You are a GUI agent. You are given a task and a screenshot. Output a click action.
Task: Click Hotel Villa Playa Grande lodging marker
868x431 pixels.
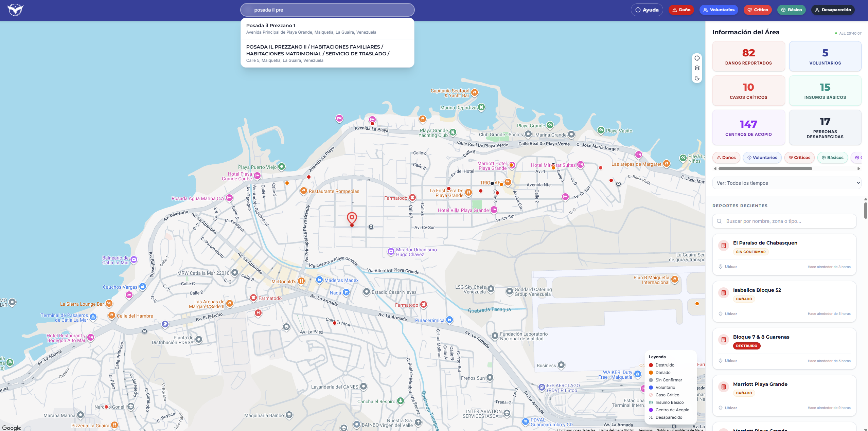click(x=494, y=210)
